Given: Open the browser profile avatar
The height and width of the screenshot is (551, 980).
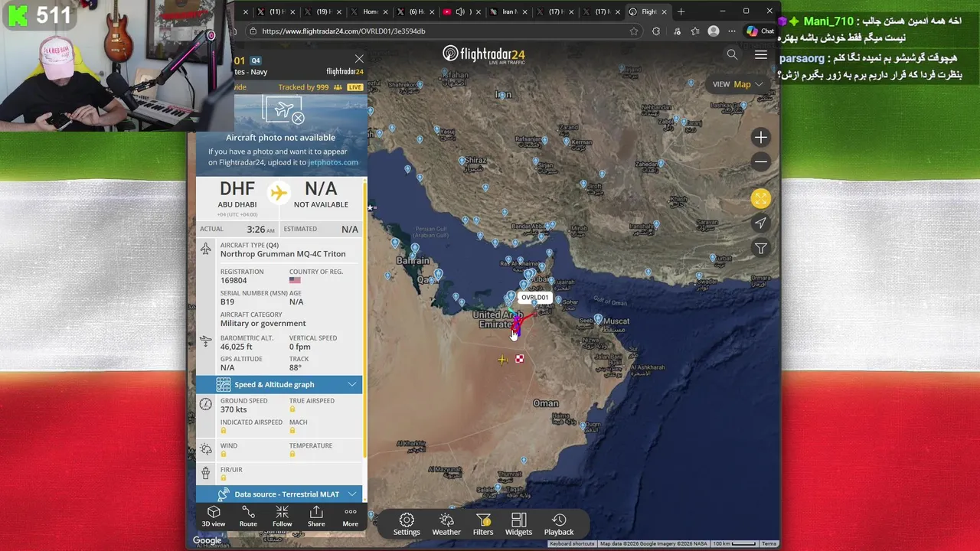Looking at the screenshot, I should 714,31.
